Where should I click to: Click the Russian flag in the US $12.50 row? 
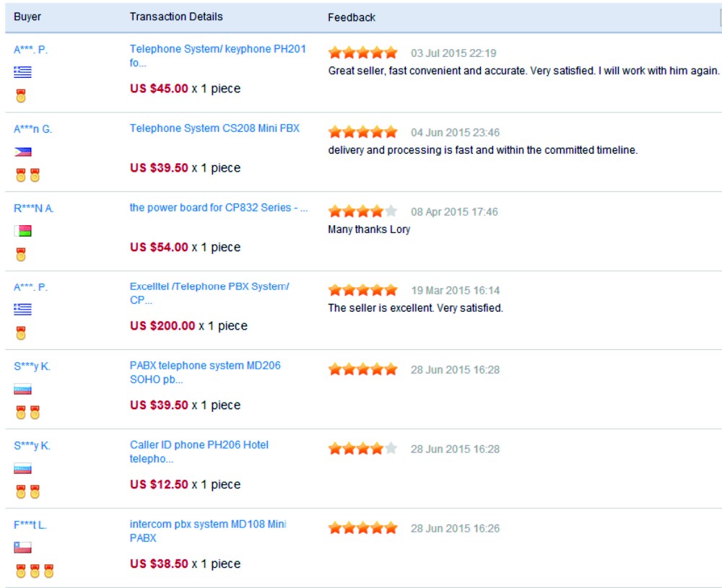(x=22, y=468)
